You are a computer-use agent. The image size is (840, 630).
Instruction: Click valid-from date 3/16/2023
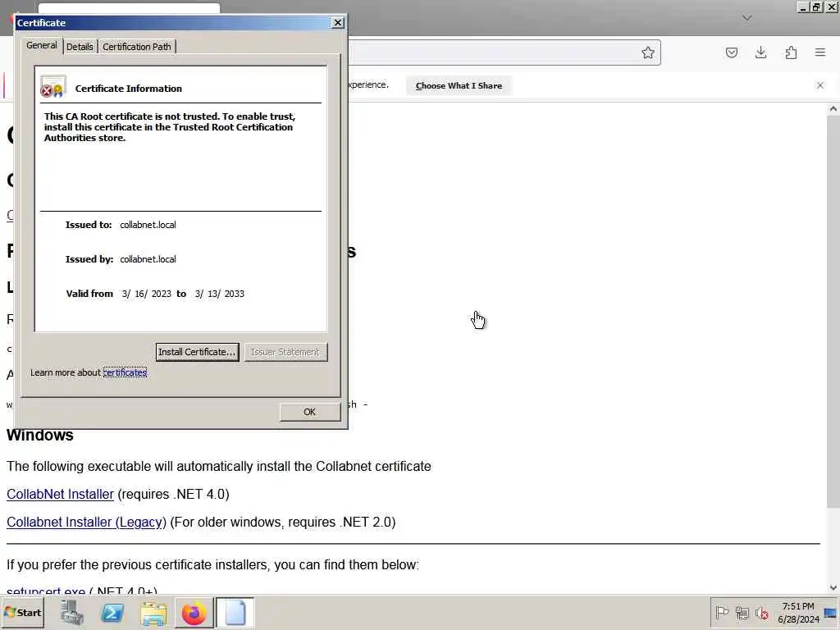pyautogui.click(x=146, y=294)
